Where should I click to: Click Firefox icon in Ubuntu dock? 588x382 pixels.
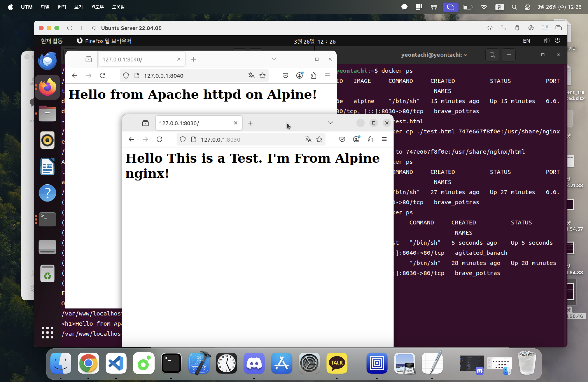click(47, 87)
